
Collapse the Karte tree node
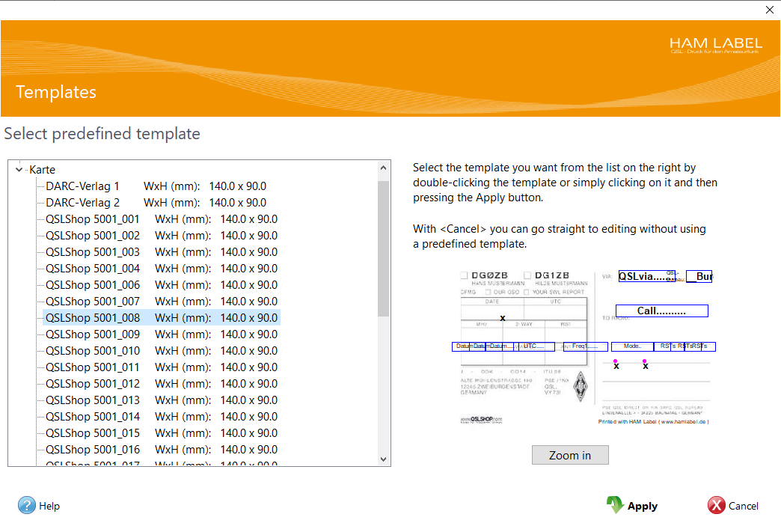click(19, 170)
